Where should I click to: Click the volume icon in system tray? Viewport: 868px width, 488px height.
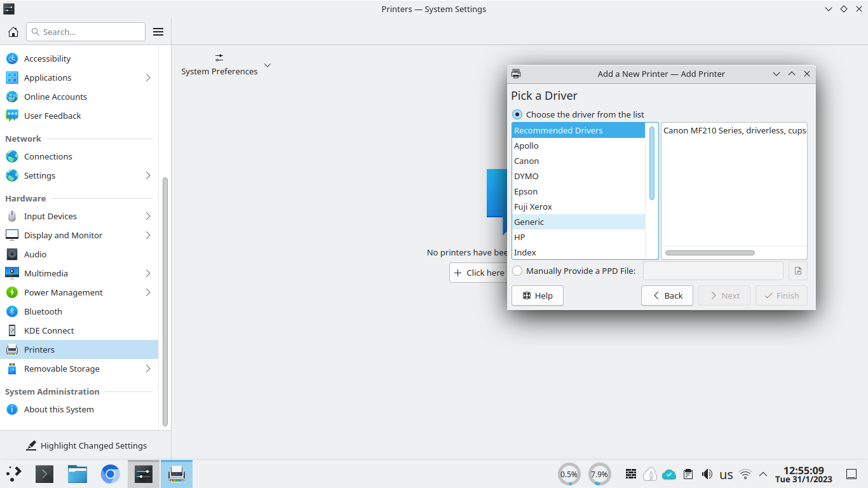tap(707, 474)
